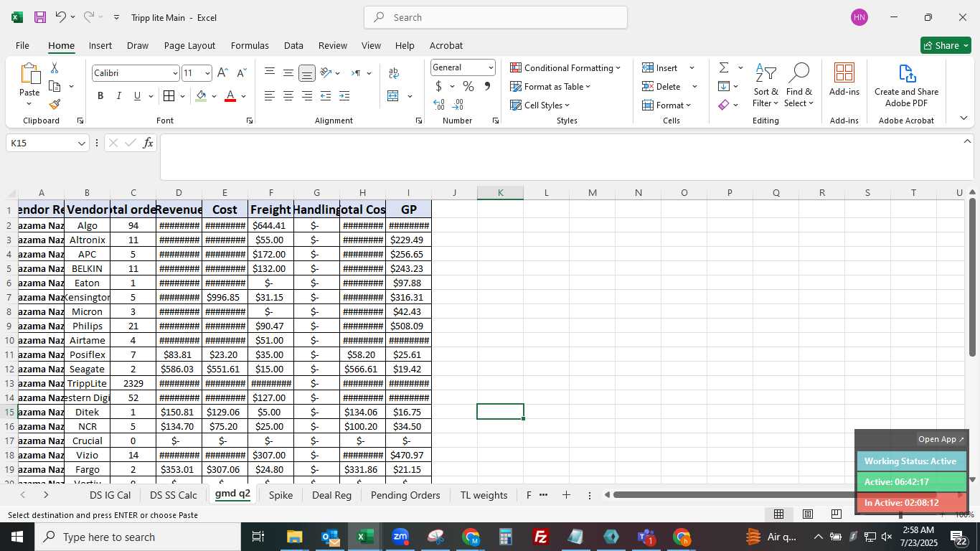
Task: Open the File menu tab
Action: (x=22, y=45)
